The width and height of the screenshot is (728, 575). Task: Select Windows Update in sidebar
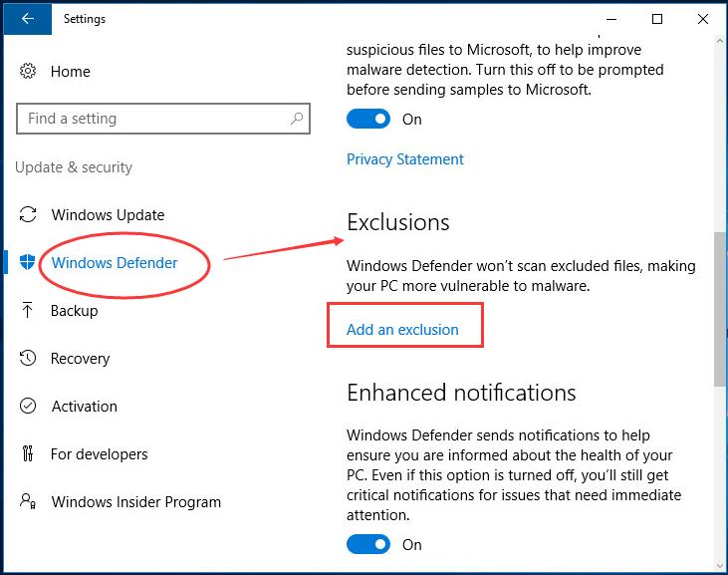click(x=108, y=215)
